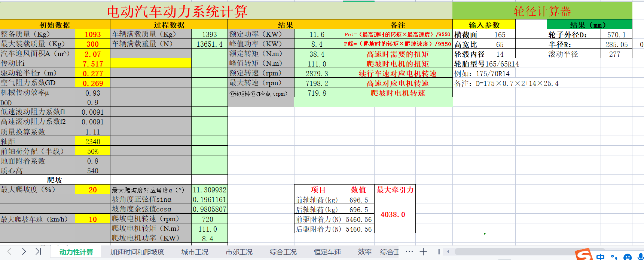Select the 轮子外径D result 570.1

616,34
